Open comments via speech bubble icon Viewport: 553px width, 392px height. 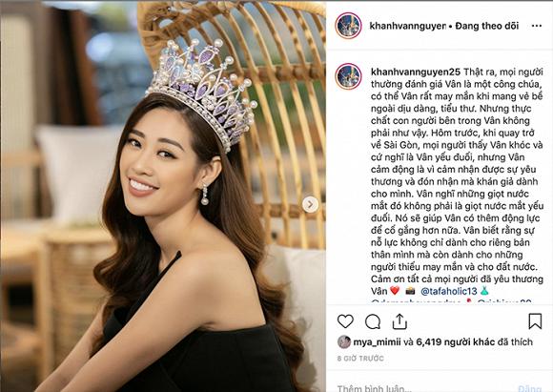[x=373, y=321]
